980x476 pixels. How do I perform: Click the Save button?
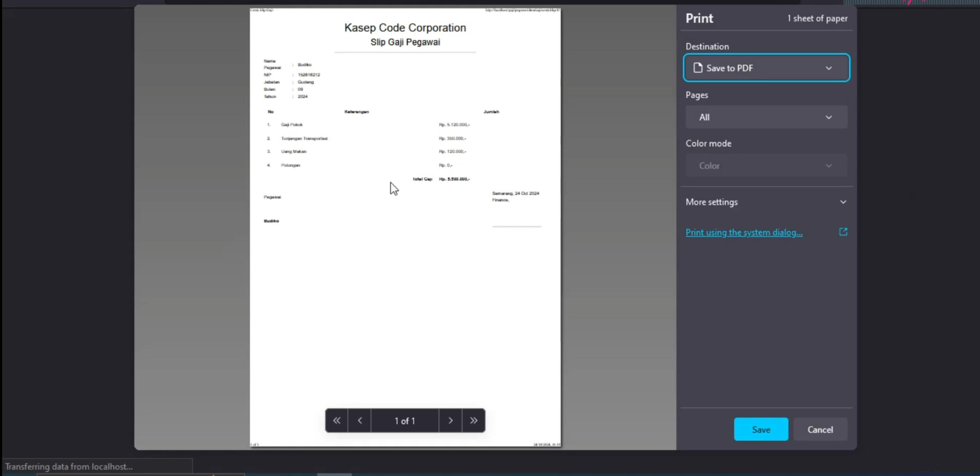click(761, 429)
